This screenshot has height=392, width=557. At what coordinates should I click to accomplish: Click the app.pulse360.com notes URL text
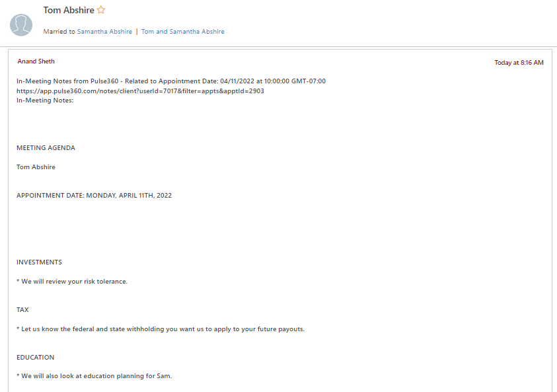pos(140,91)
